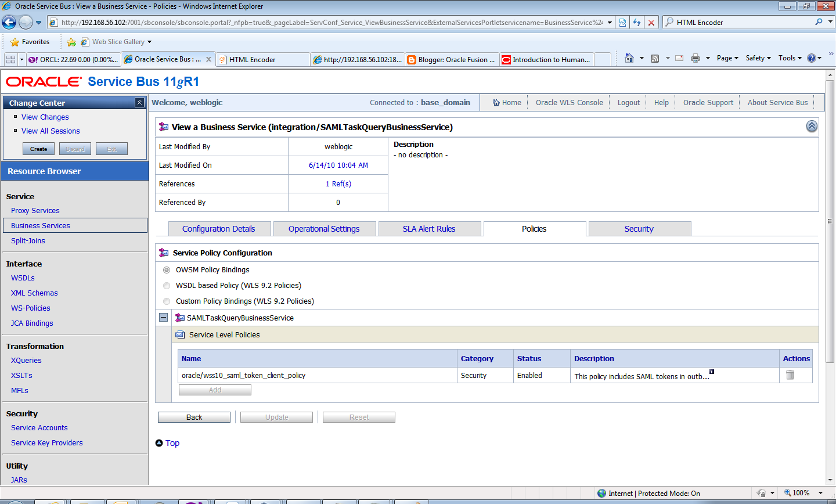Select Custom Policy Bindings radio button
The image size is (836, 504).
click(x=167, y=301)
